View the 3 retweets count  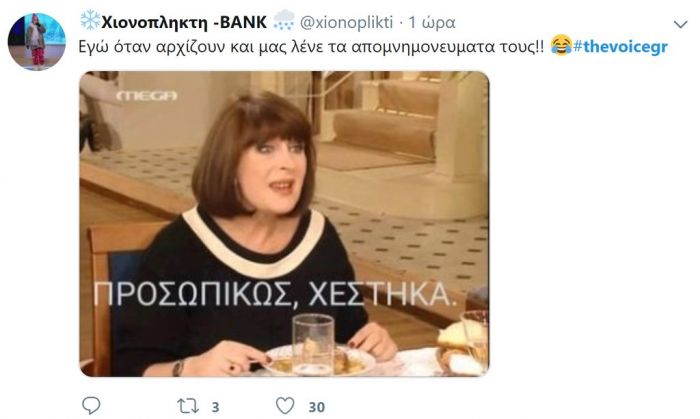[215, 407]
